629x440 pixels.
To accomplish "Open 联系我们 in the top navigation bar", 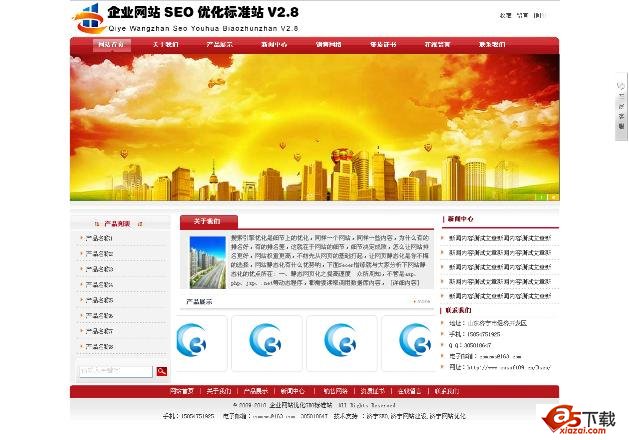I will coord(492,45).
